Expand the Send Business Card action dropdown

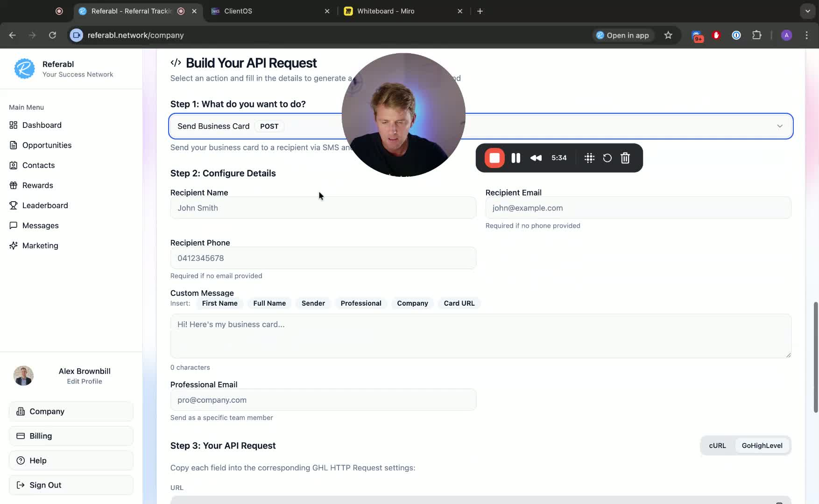(481, 126)
